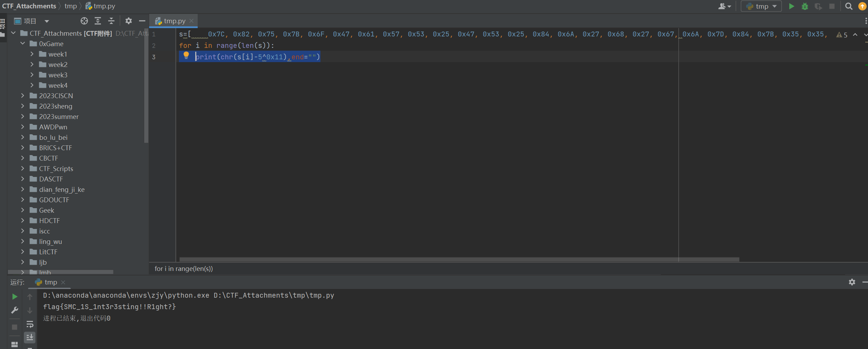Click the yellow lightbulb intention icon
This screenshot has height=349, width=868.
[186, 55]
